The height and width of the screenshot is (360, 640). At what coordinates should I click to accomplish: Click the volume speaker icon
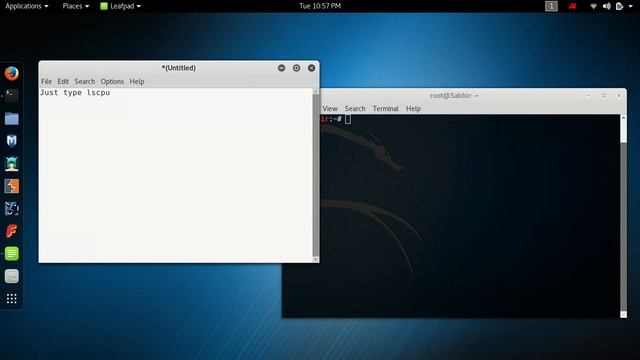[x=607, y=6]
